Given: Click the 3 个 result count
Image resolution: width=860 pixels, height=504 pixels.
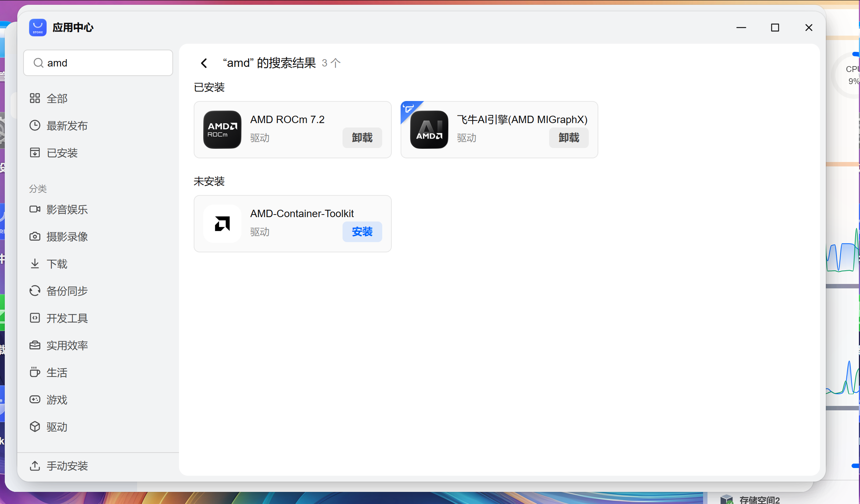Looking at the screenshot, I should click(331, 63).
